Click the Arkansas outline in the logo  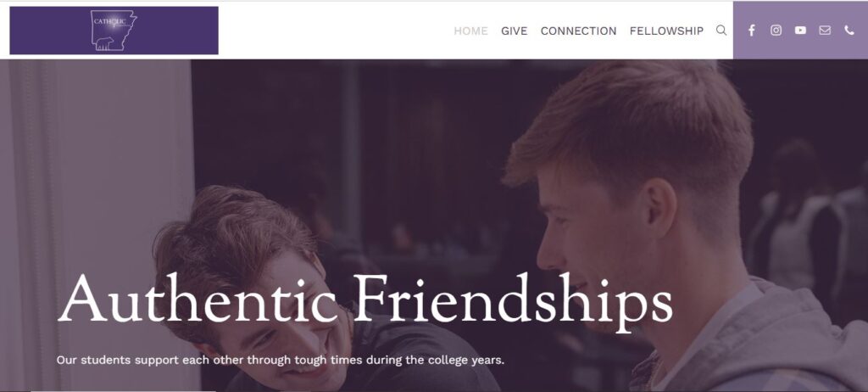coord(114,31)
